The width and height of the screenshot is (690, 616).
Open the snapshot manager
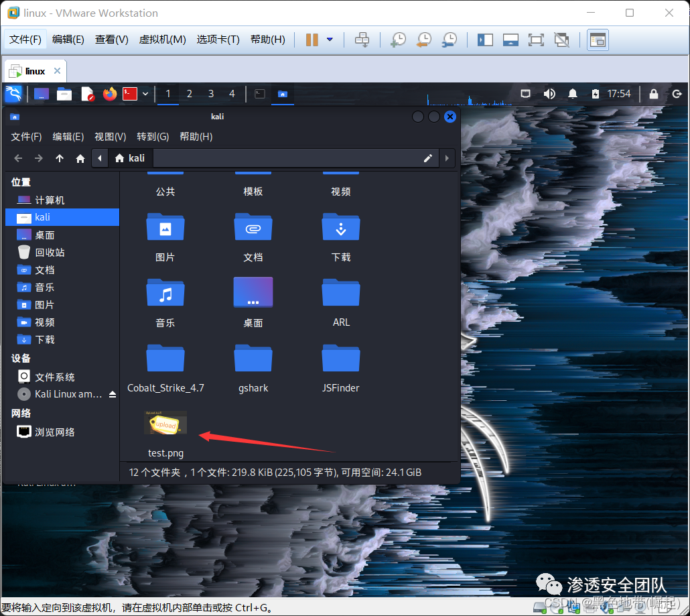click(450, 40)
